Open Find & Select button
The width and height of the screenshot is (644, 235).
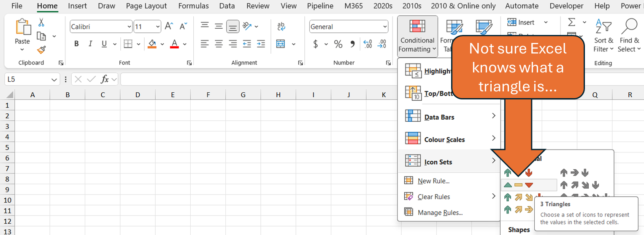[629, 36]
